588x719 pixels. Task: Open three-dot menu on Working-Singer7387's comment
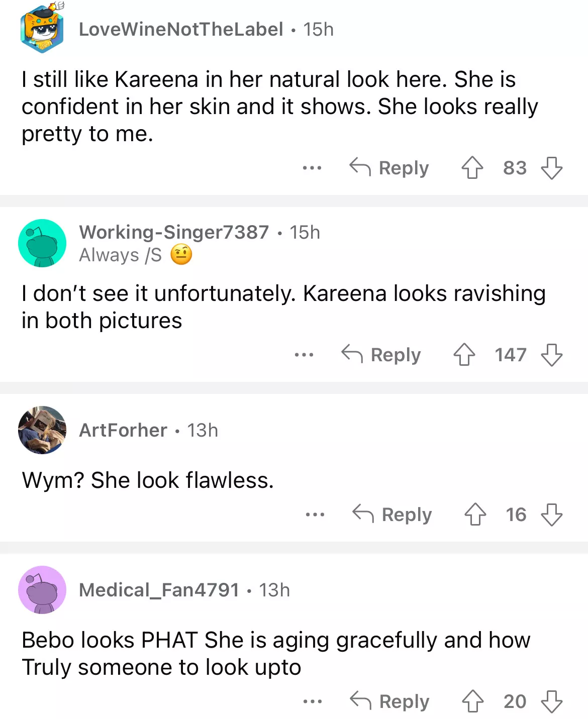[x=304, y=355]
